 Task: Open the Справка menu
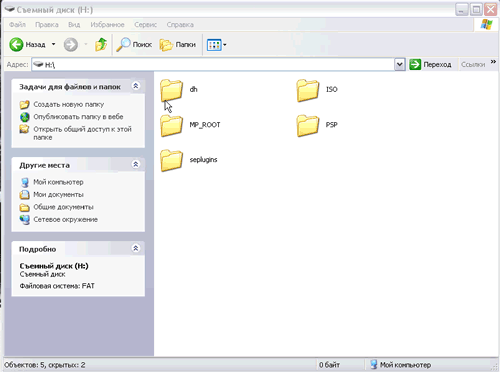point(180,25)
